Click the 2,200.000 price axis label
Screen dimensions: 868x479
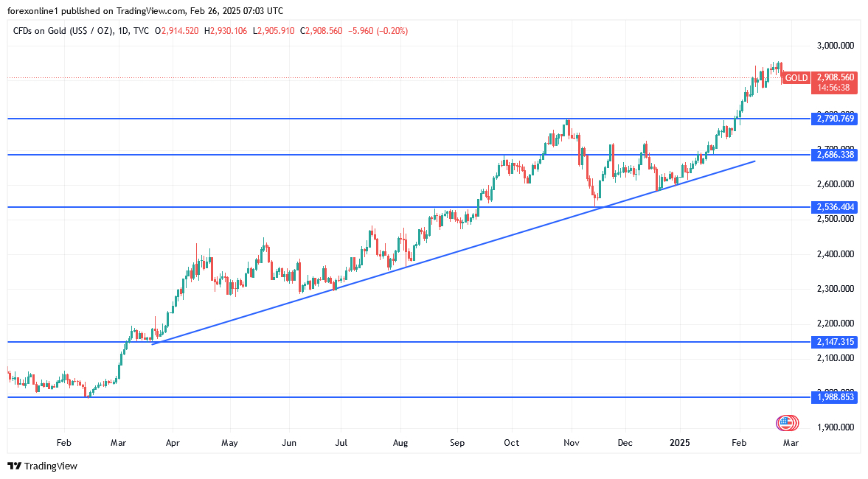click(x=836, y=324)
